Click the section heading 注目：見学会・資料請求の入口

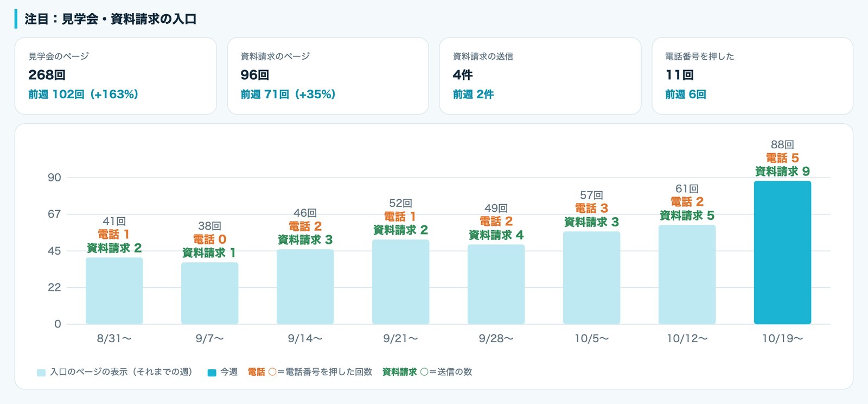110,19
